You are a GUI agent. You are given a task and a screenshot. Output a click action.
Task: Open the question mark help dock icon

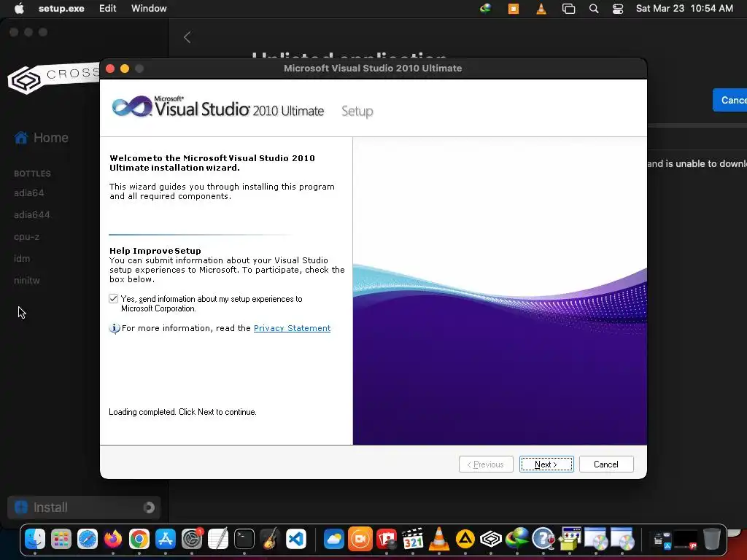(543, 540)
